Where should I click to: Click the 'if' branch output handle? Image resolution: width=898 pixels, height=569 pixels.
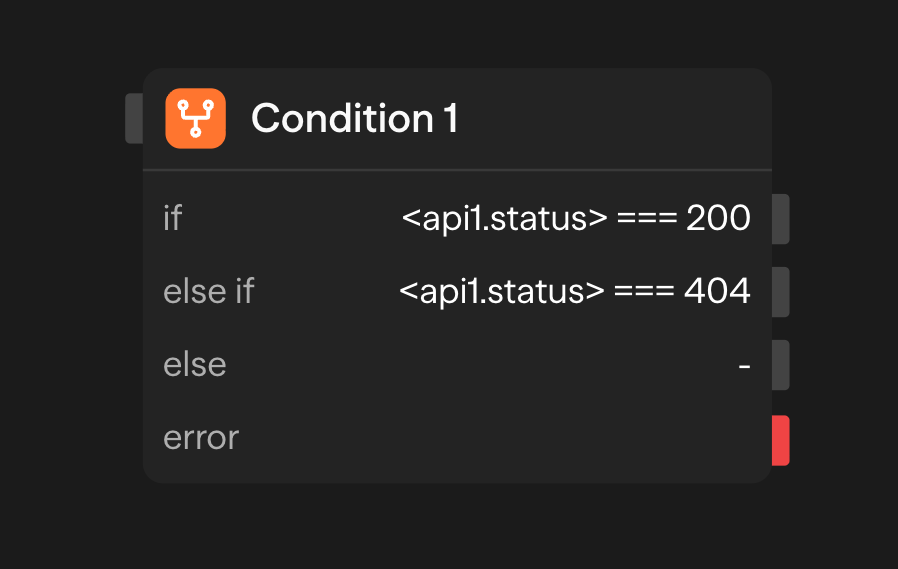(x=780, y=219)
